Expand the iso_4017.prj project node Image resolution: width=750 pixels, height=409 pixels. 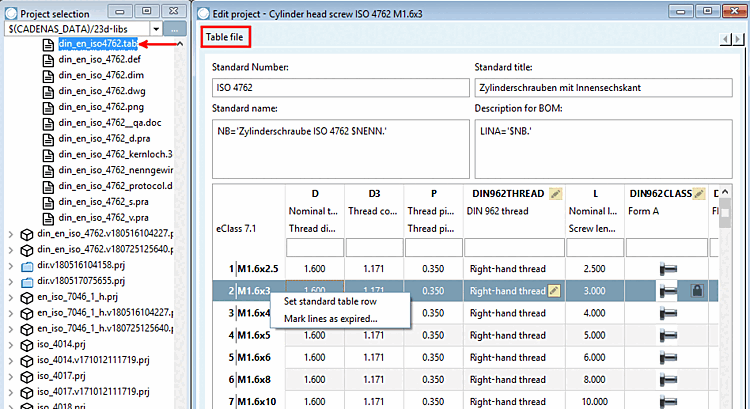11,376
